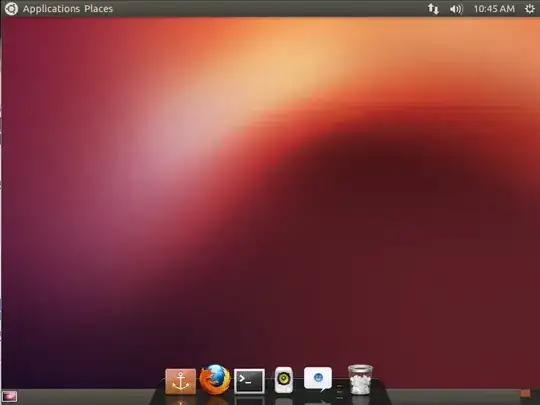Click the empty desktop wallpaper
Image resolution: width=540 pixels, height=405 pixels.
point(270,193)
